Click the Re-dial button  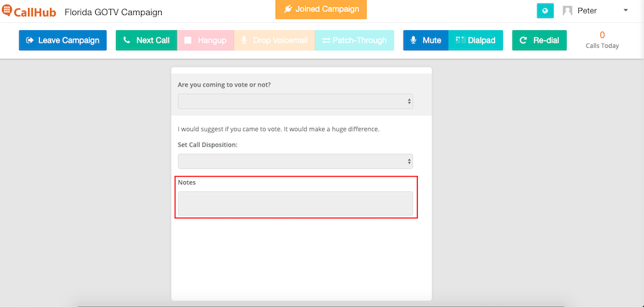[x=540, y=40]
